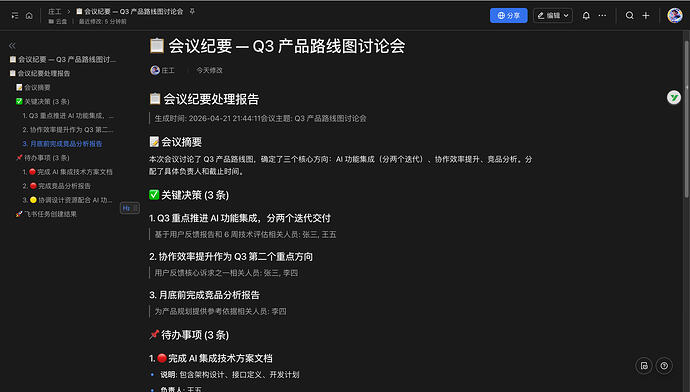Open the 云盘 location link

pyautogui.click(x=58, y=21)
